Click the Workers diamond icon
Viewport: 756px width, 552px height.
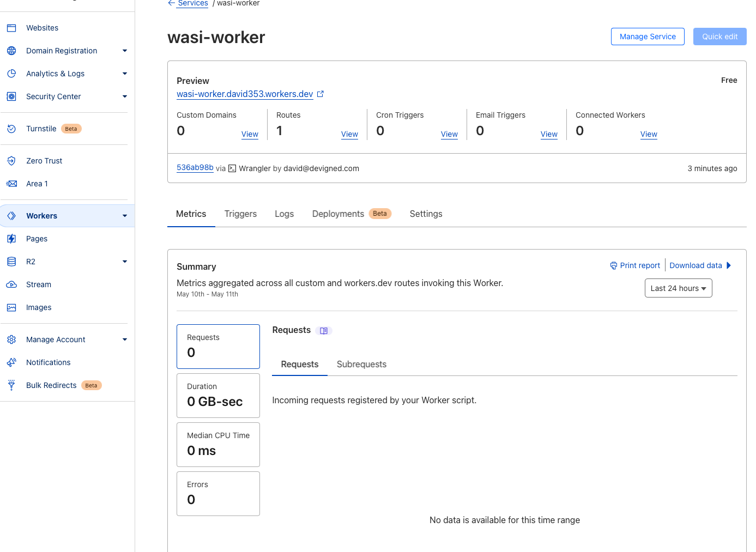[x=11, y=216]
